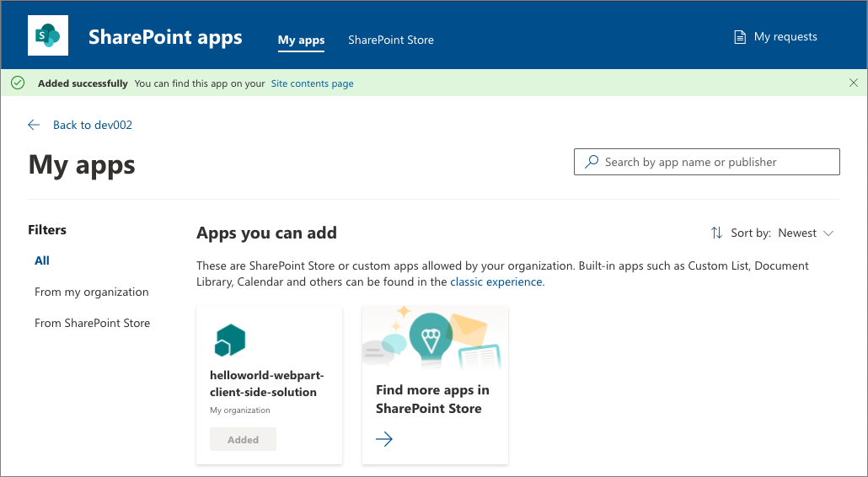Click the My apps page heading
Image resolution: width=868 pixels, height=477 pixels.
tap(82, 165)
